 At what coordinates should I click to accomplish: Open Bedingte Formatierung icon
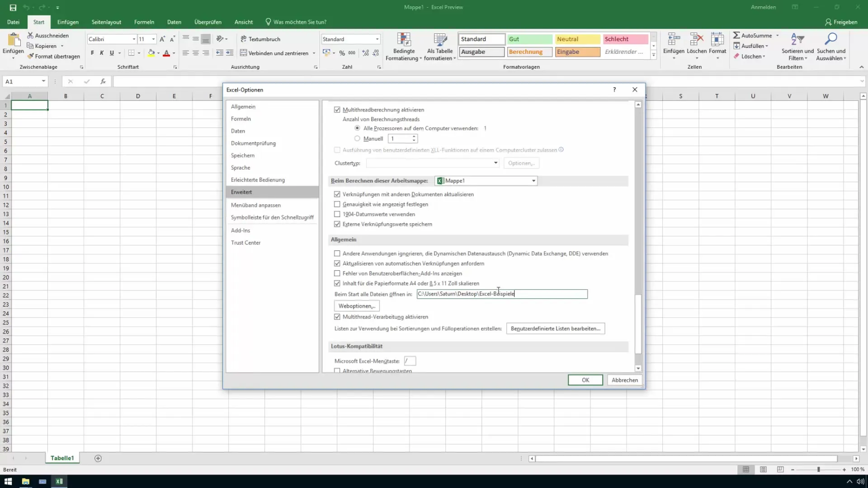pyautogui.click(x=404, y=40)
